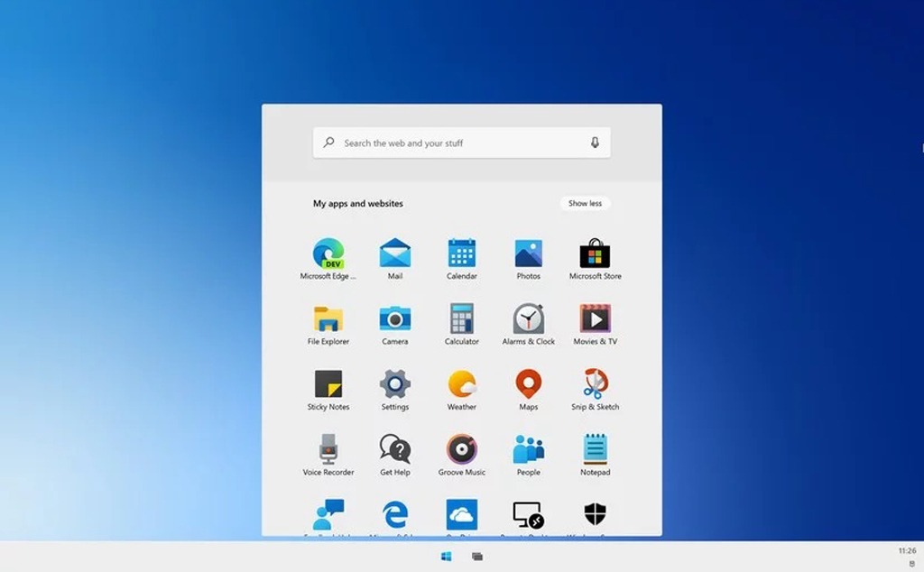Open Alarms & Clock
The width and height of the screenshot is (924, 572).
pyautogui.click(x=528, y=325)
